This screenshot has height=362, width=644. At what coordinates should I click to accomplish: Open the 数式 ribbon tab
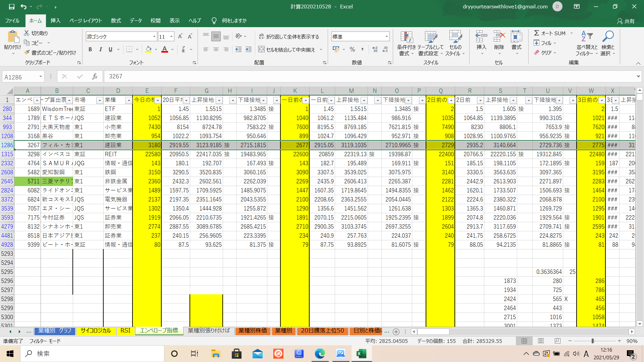point(116,21)
